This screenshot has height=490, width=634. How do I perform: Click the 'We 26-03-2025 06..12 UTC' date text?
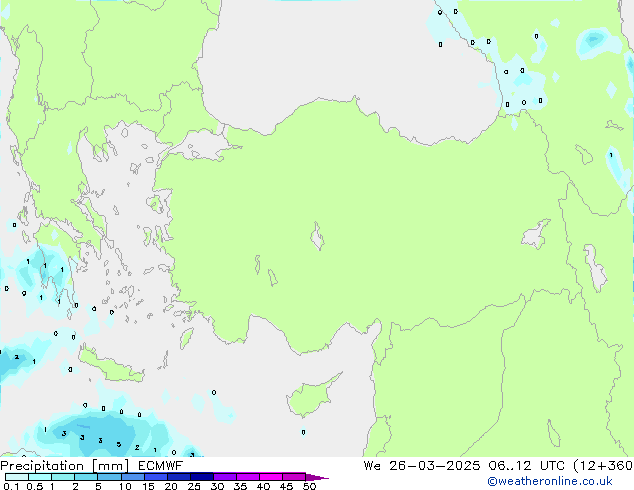(464, 466)
